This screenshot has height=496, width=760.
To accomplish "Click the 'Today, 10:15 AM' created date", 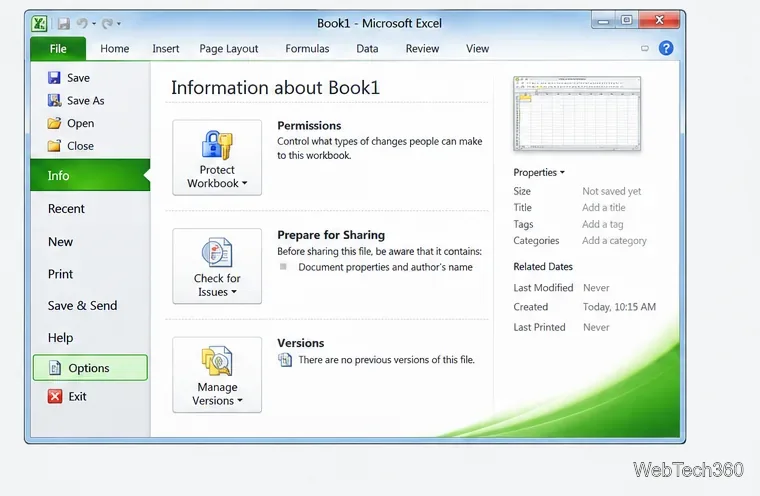I will (619, 307).
